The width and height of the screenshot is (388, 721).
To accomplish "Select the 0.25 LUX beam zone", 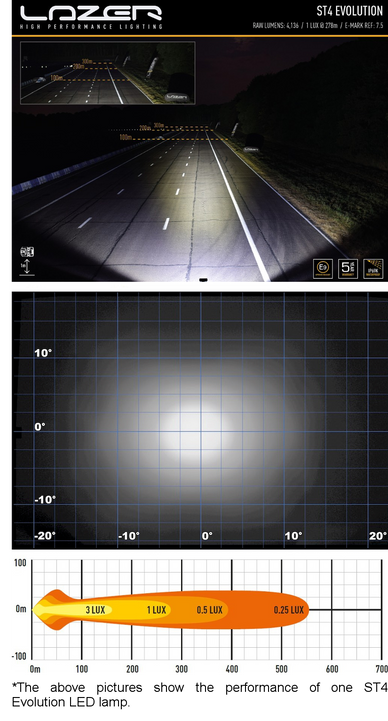I will (289, 610).
